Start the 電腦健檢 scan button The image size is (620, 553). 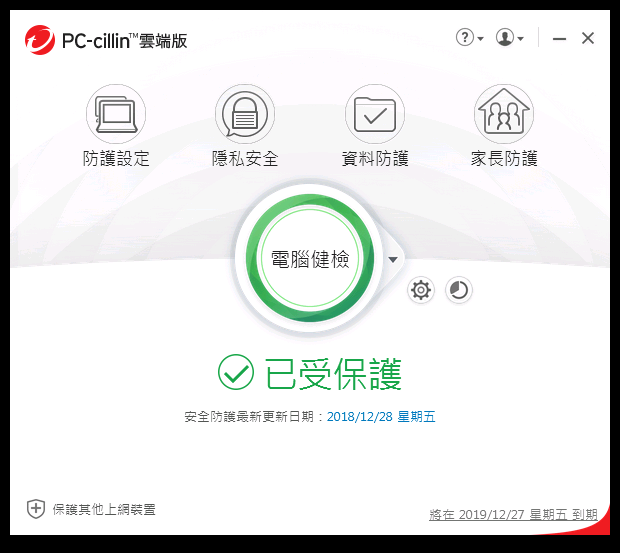[310, 258]
